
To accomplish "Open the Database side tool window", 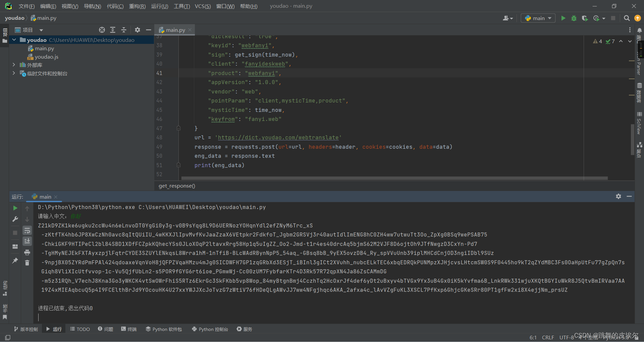I will click(x=639, y=93).
